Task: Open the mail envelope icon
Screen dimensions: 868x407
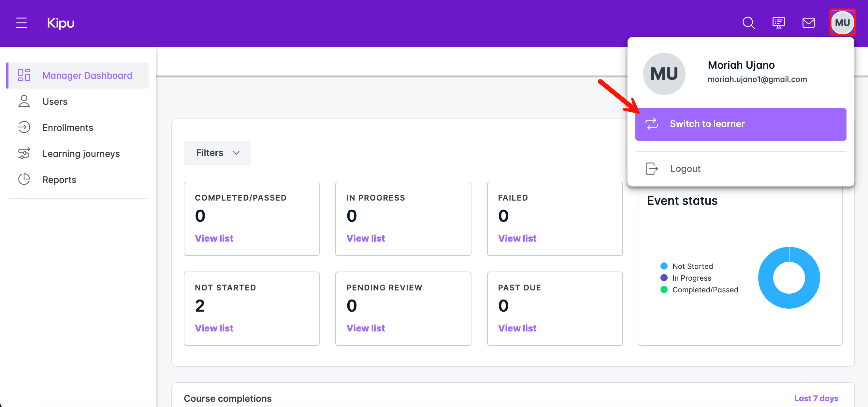Action: tap(808, 23)
